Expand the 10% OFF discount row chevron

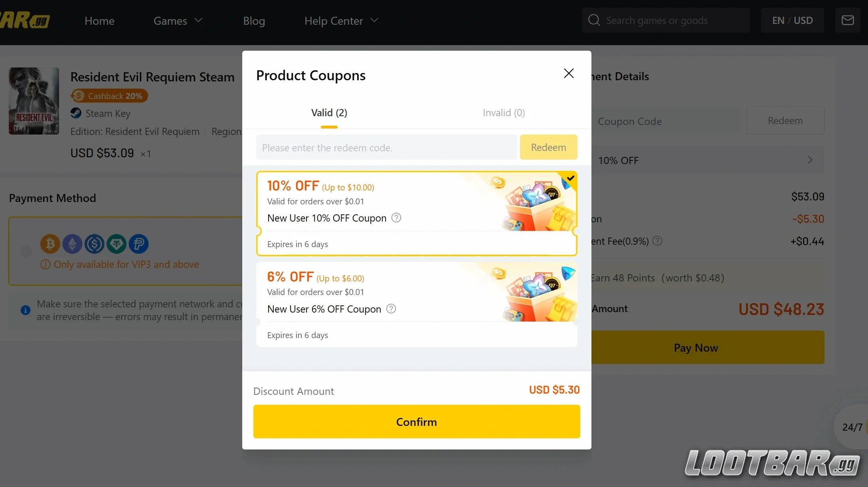point(810,160)
